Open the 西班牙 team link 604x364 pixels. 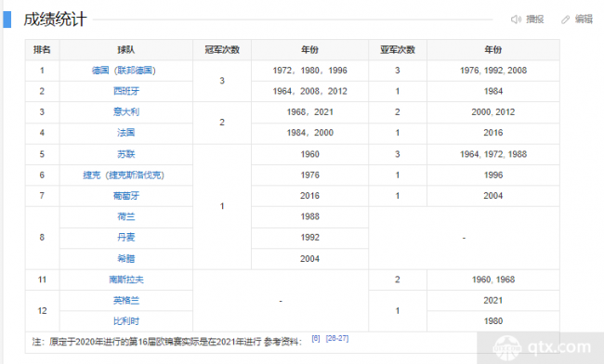pyautogui.click(x=126, y=91)
